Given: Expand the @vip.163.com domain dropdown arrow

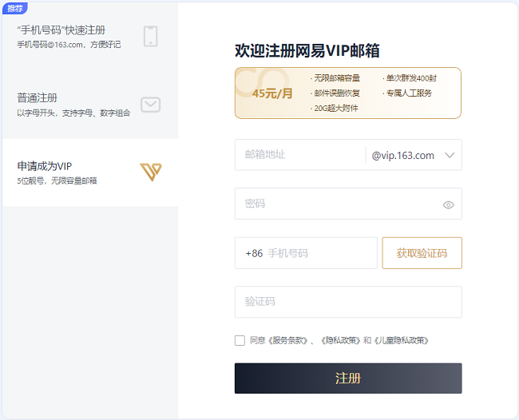Looking at the screenshot, I should pos(450,155).
